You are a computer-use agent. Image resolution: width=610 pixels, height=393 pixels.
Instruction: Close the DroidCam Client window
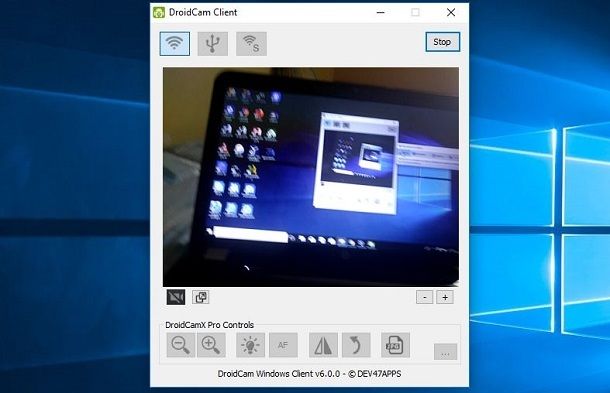point(451,12)
